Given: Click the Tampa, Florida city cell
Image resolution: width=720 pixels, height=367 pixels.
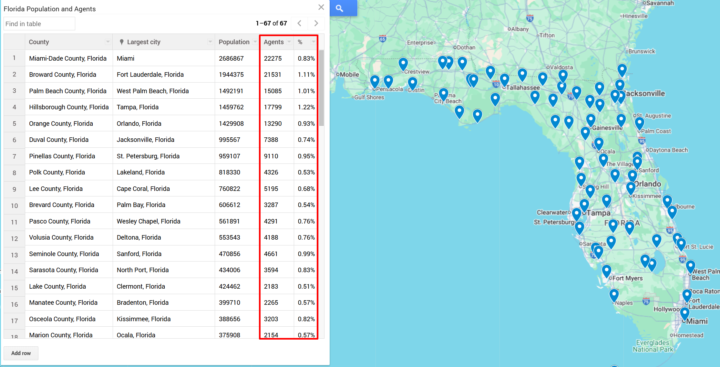Looking at the screenshot, I should (163, 107).
